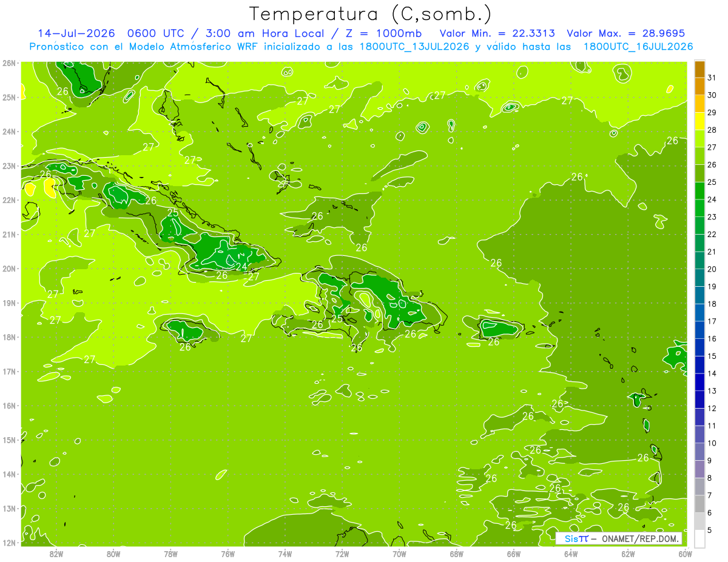This screenshot has width=728, height=562.
Task: Click the colorbar label "8"
Action: tap(710, 478)
